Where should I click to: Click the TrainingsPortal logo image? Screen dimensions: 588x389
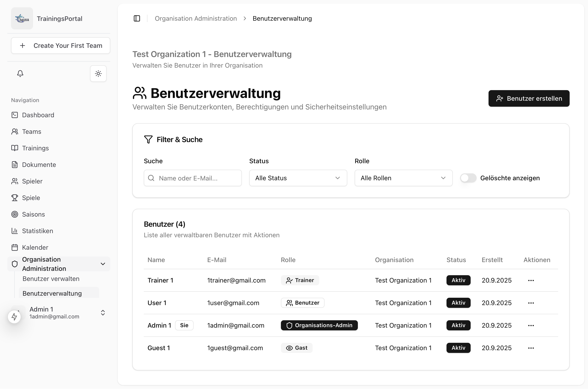click(22, 18)
